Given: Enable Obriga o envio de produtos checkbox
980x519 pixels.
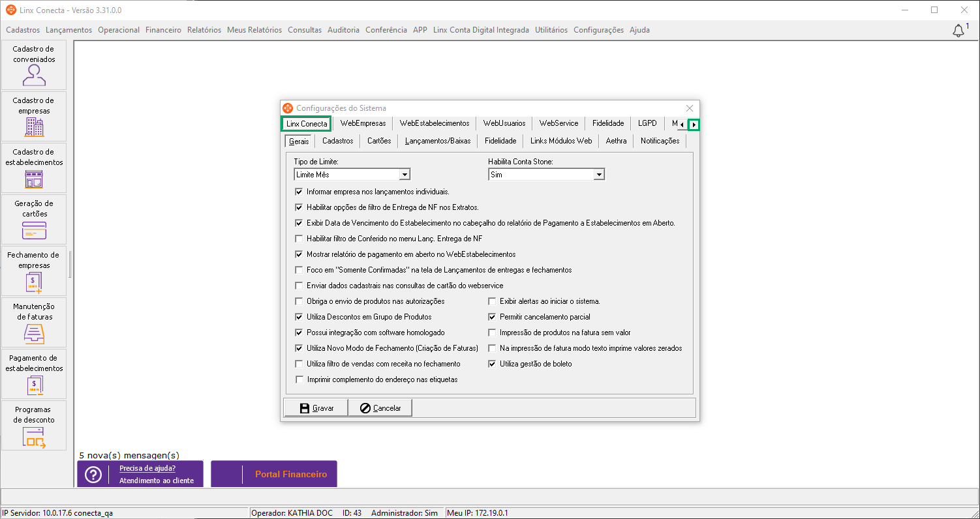Looking at the screenshot, I should point(299,301).
